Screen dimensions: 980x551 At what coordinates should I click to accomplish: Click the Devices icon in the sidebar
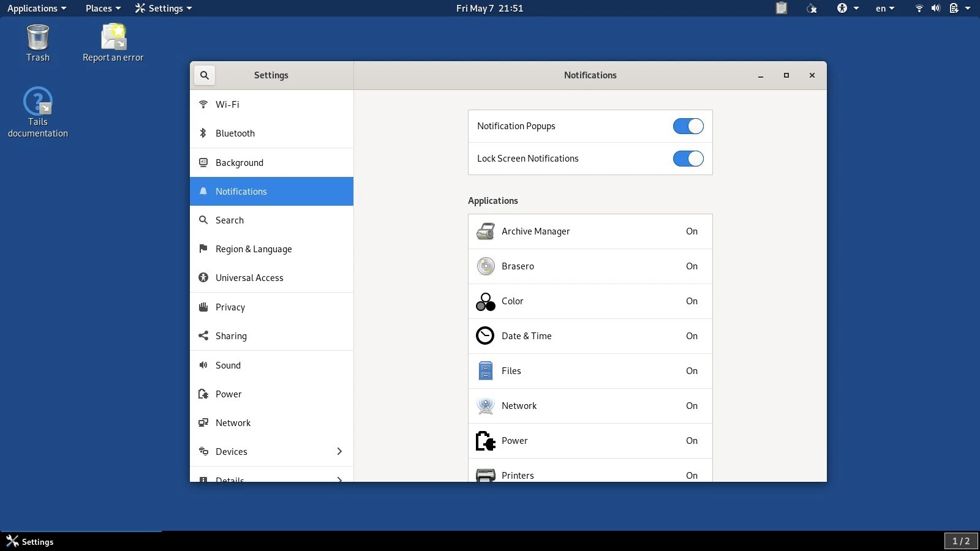pos(203,452)
